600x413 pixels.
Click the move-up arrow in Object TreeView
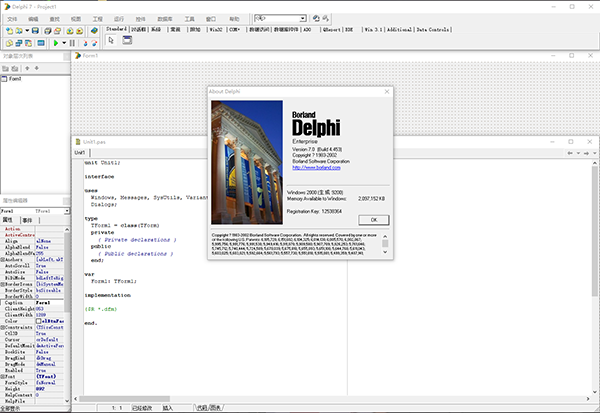click(27, 67)
